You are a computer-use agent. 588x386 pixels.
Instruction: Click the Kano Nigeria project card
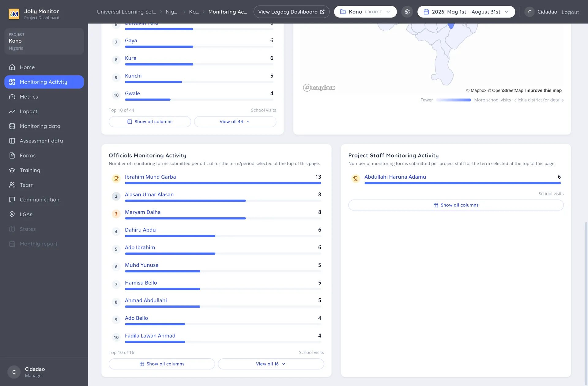point(44,41)
